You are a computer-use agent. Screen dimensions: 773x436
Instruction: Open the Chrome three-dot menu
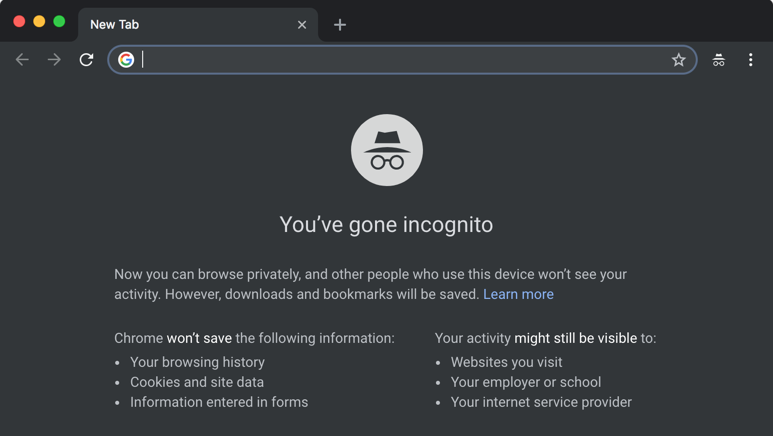[750, 60]
